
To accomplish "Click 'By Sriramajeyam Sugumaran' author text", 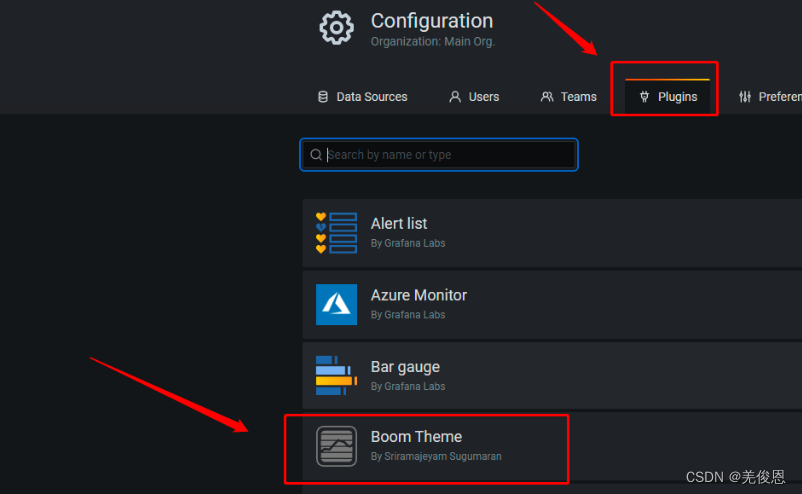I will coord(436,456).
